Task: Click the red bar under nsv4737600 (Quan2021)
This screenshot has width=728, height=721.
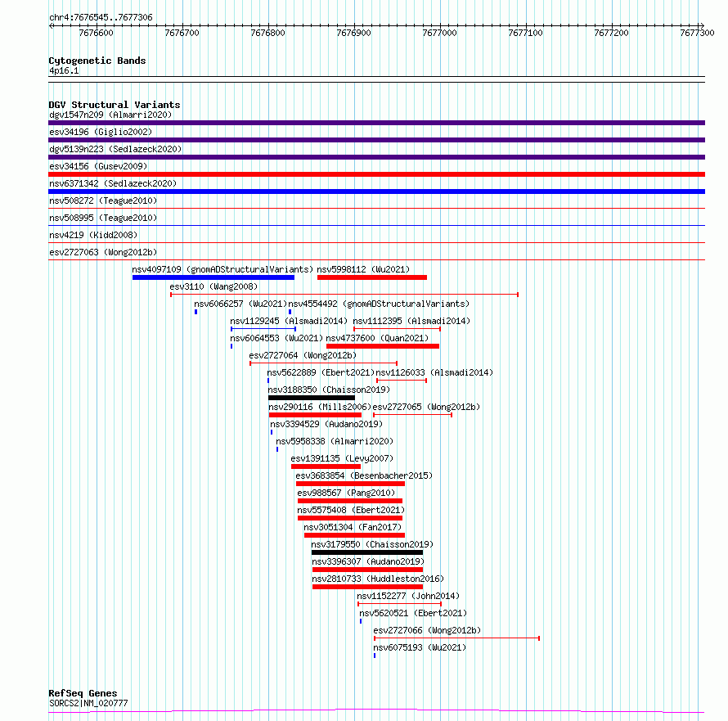Action: click(x=383, y=346)
